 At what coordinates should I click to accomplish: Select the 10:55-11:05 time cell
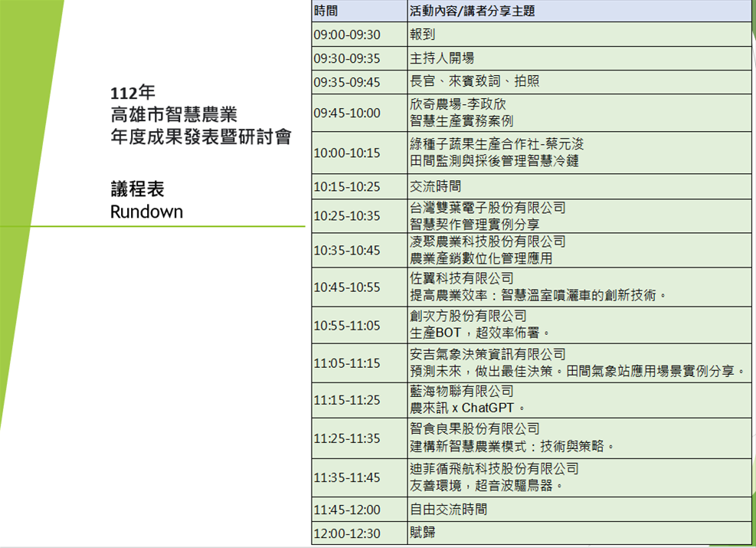click(359, 326)
